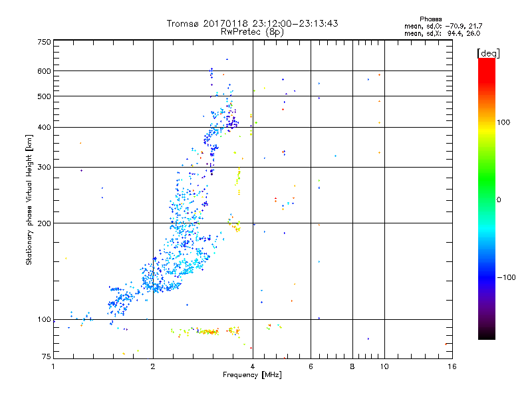
Task: Click the y-axis tick label '750'
Action: [45, 42]
